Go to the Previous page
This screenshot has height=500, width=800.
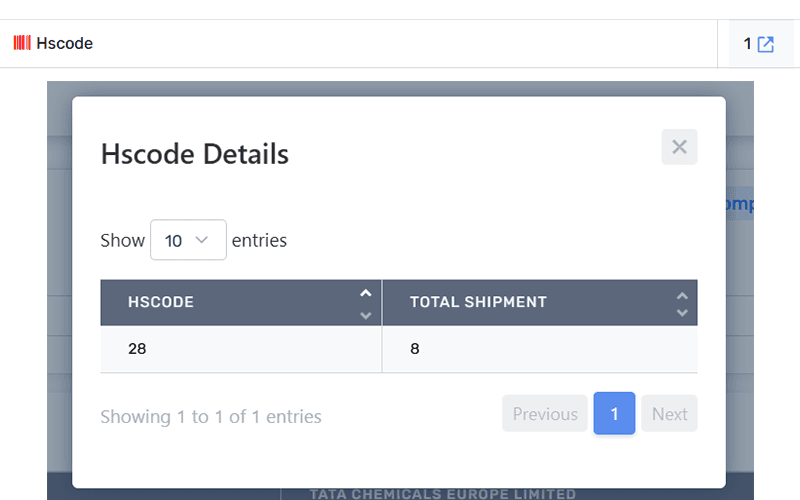545,414
